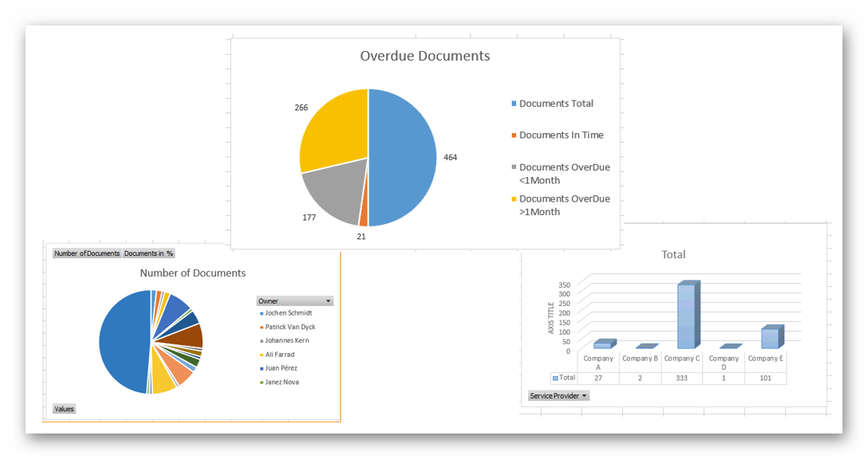Click the AXIS TITLE label on bar chart
The height and width of the screenshot is (459, 868).
pos(550,317)
